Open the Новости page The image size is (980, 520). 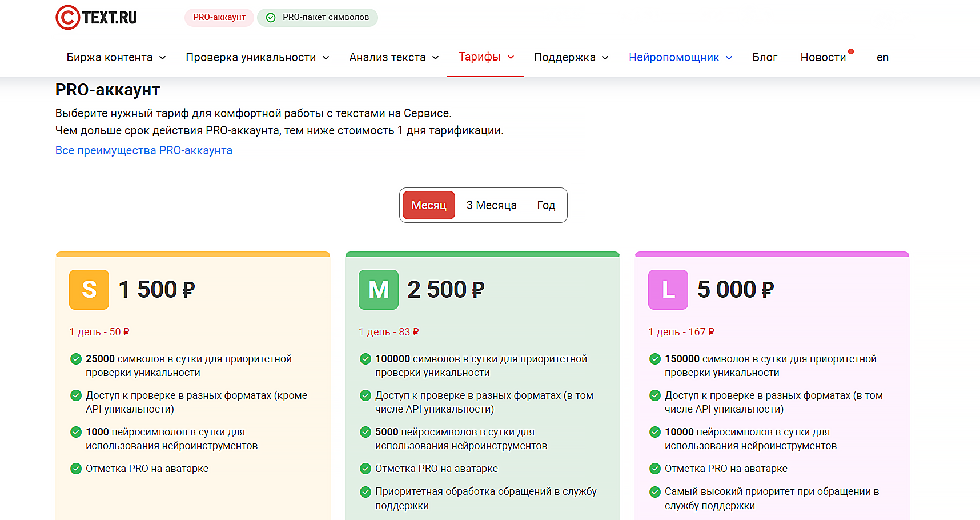pyautogui.click(x=823, y=57)
